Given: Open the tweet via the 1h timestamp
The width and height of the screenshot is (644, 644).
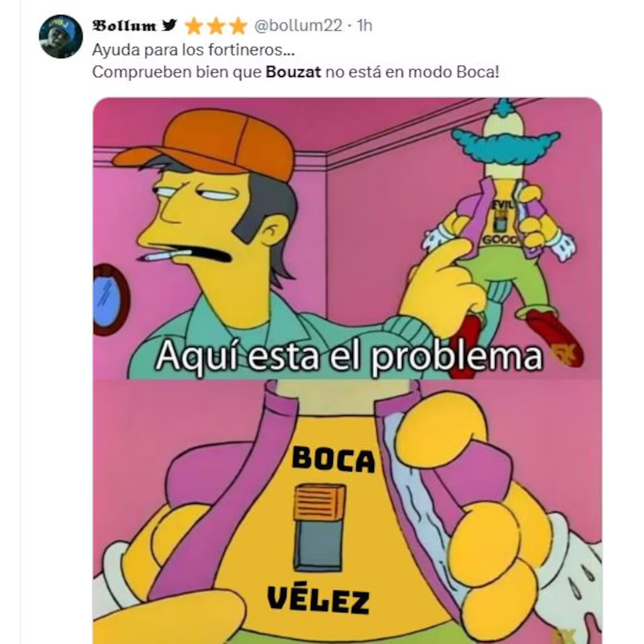Looking at the screenshot, I should (x=364, y=25).
